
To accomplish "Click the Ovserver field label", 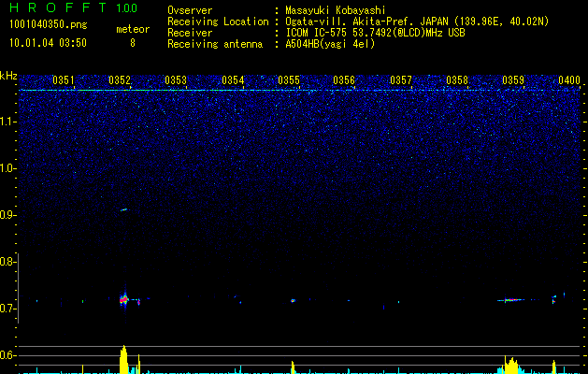I will point(190,10).
